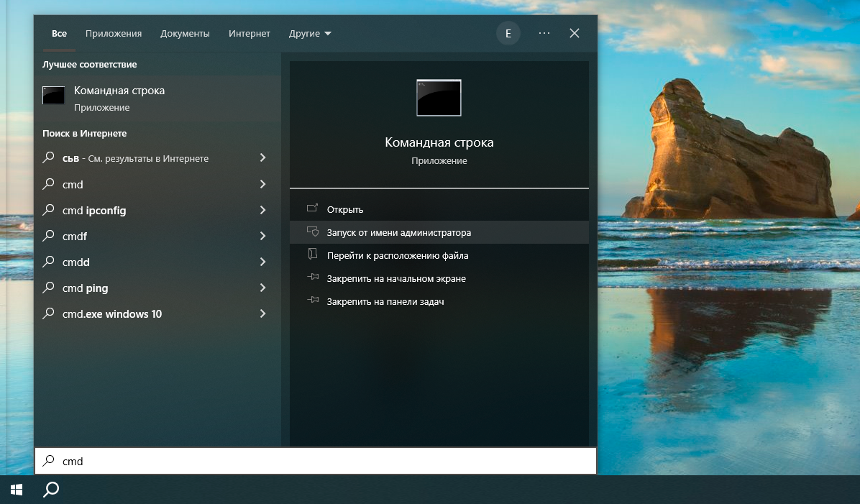Click the search input field containing 'cmd'

(x=316, y=462)
